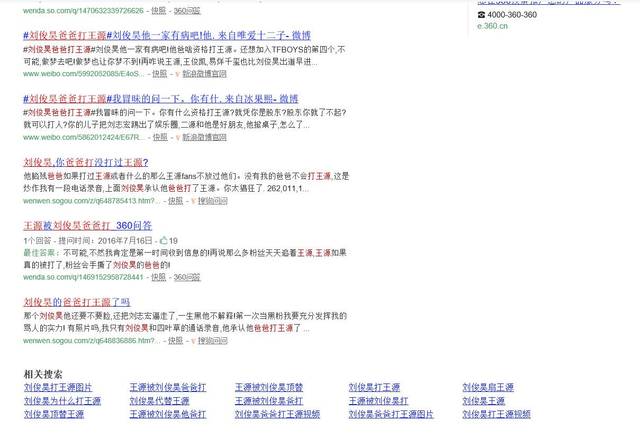Click 搜狗问问 link in the q648785413 row
Viewport: 640px width, 438px height.
(213, 201)
